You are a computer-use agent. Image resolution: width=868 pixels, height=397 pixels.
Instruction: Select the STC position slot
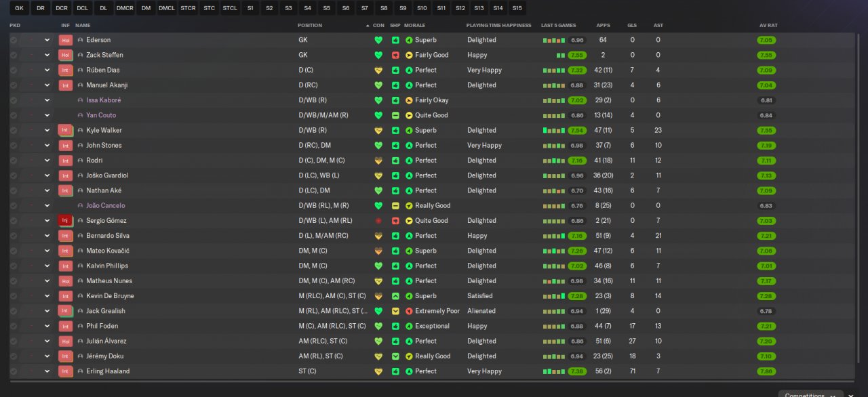(x=209, y=8)
